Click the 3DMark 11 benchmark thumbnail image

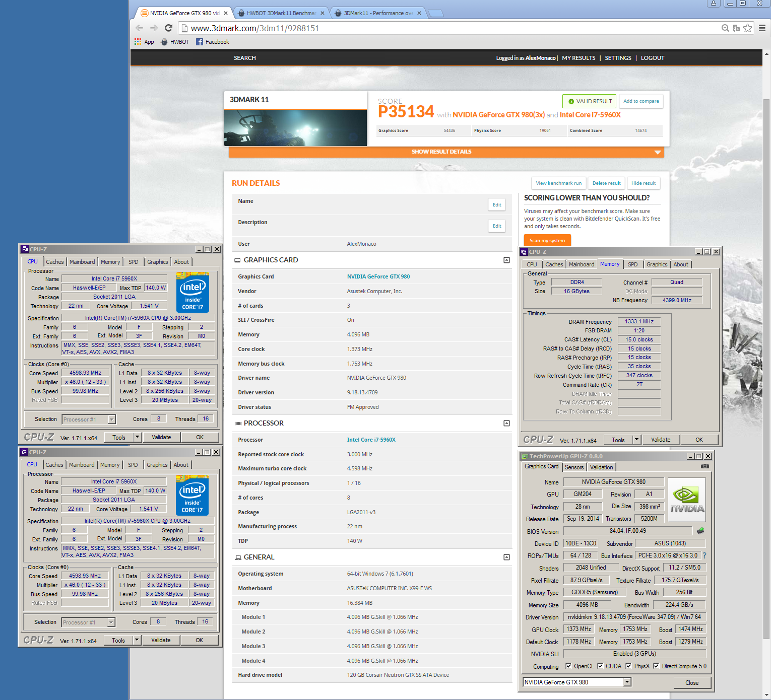(295, 128)
